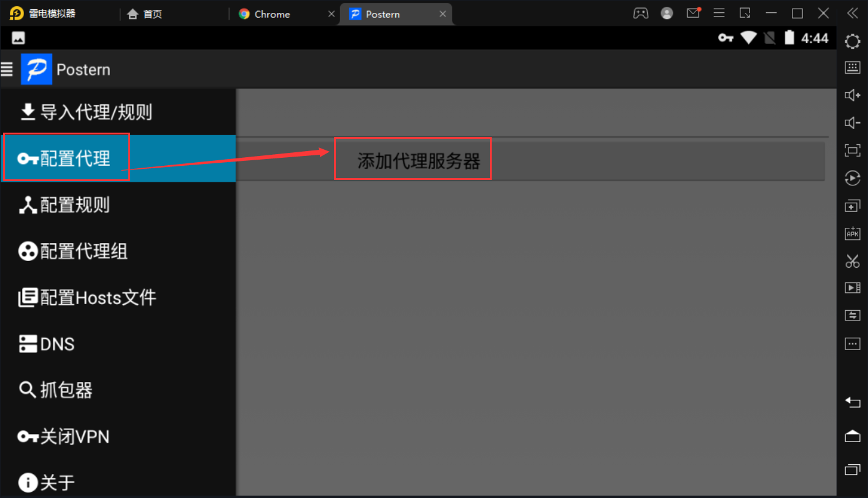Image resolution: width=868 pixels, height=498 pixels.
Task: Open the mail notification icon
Action: (x=693, y=13)
